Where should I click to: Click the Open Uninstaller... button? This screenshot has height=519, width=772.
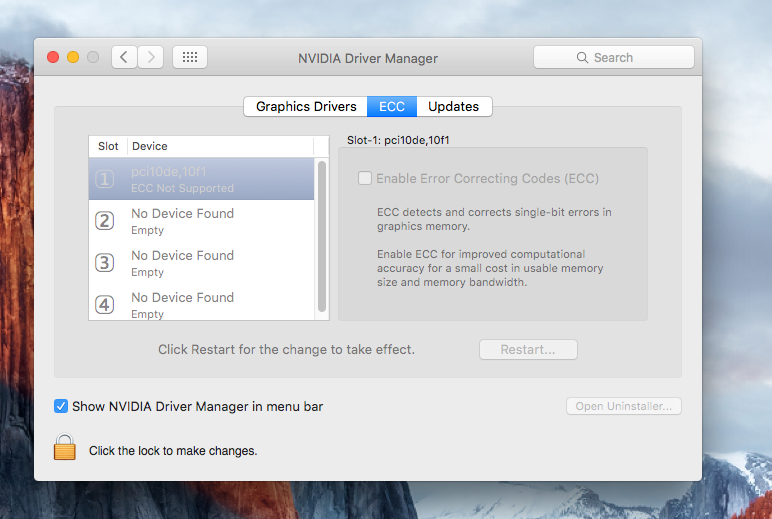click(624, 406)
